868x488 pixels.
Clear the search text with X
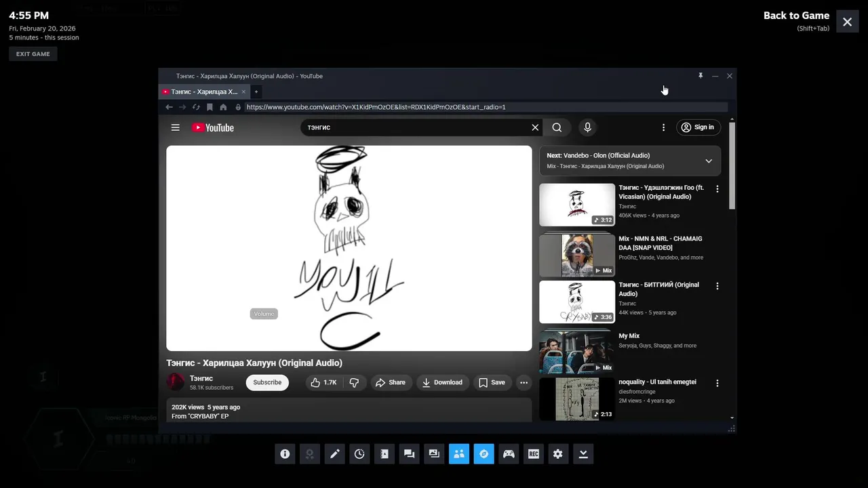click(535, 127)
